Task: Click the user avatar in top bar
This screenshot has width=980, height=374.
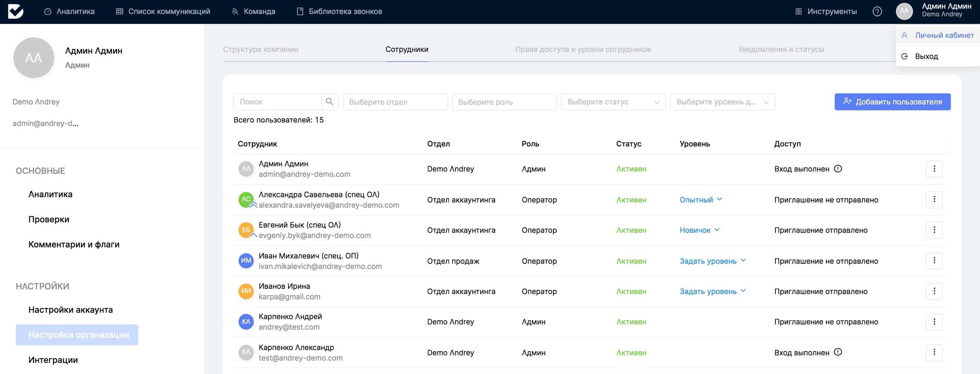Action: click(x=904, y=11)
